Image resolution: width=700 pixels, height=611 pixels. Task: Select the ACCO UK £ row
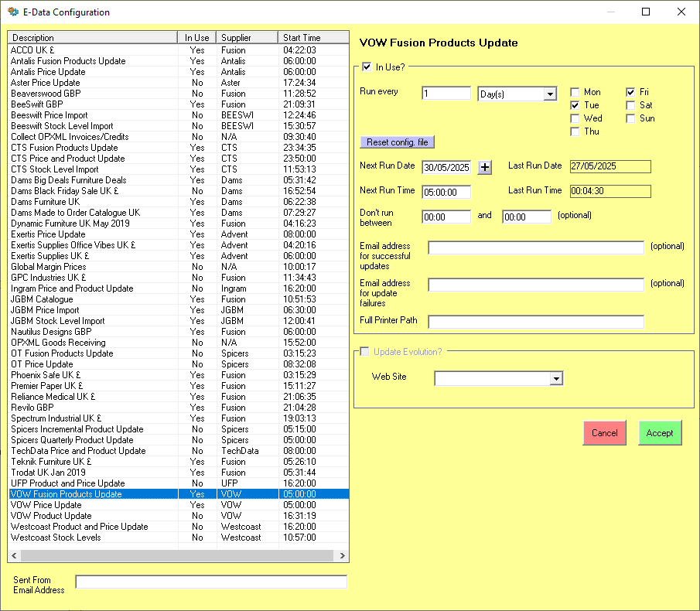[x=179, y=50]
